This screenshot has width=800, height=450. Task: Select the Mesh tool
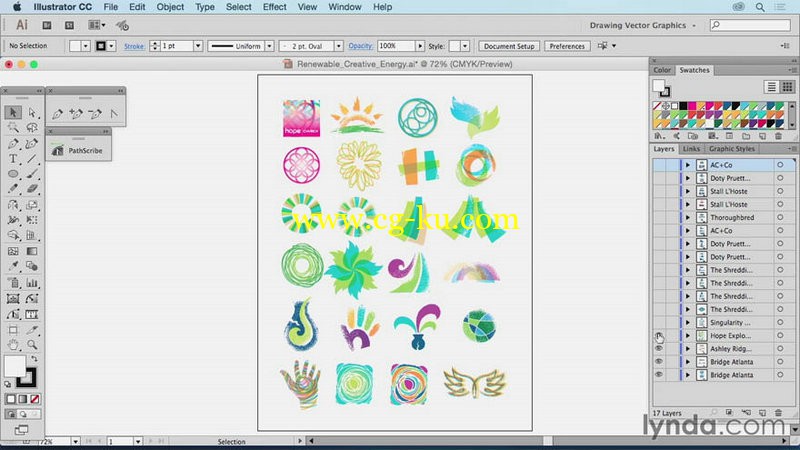[13, 251]
